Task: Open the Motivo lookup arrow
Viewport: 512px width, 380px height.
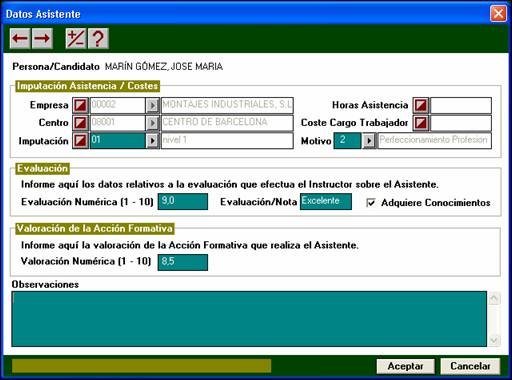Action: [x=369, y=141]
